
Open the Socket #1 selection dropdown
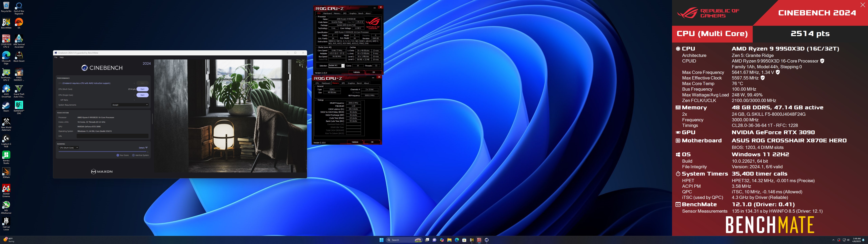[x=336, y=66]
